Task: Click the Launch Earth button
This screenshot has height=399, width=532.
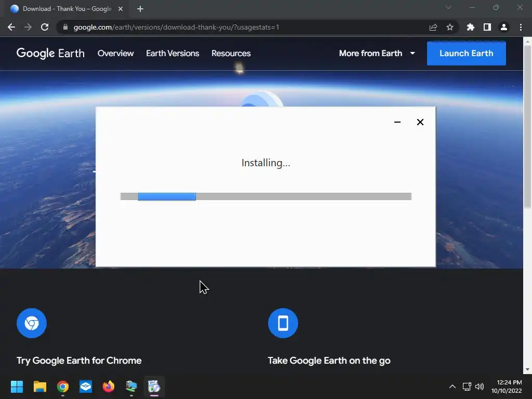Action: [467, 54]
